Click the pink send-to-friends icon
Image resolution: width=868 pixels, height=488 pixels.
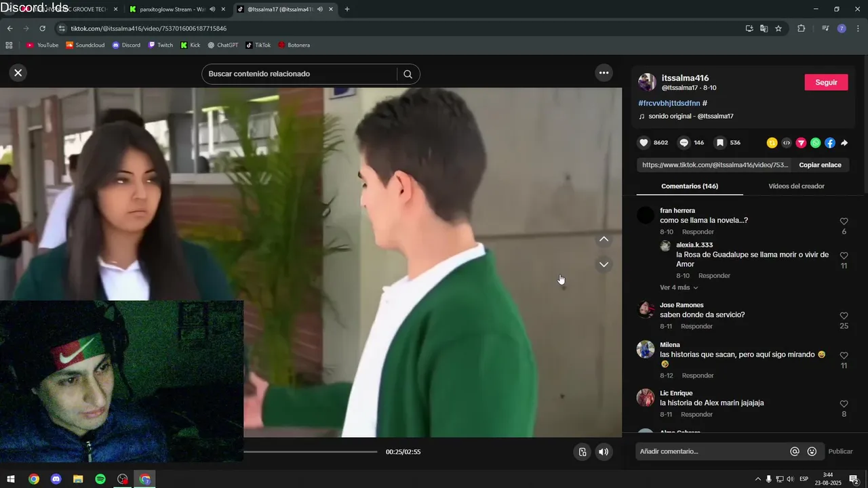pyautogui.click(x=801, y=143)
